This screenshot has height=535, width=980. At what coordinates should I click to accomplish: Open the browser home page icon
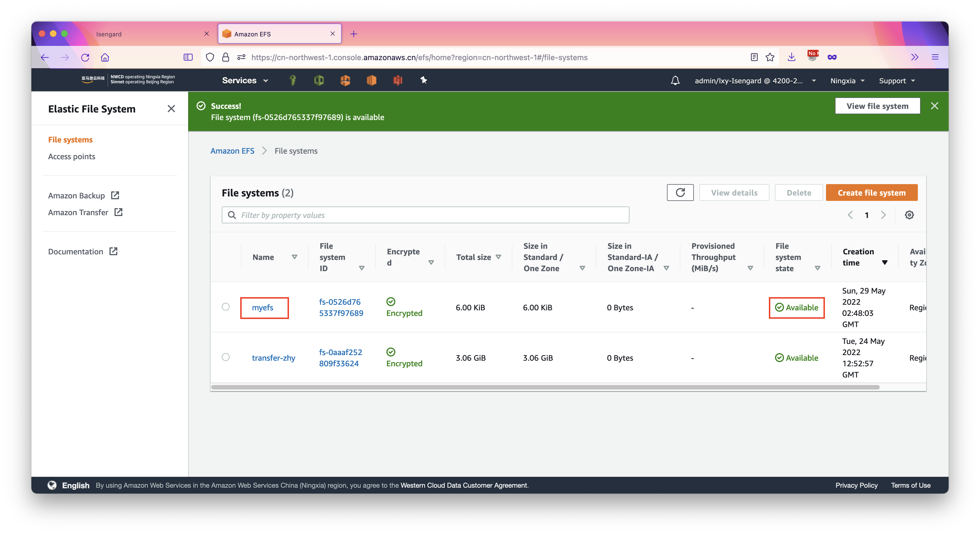tap(105, 57)
